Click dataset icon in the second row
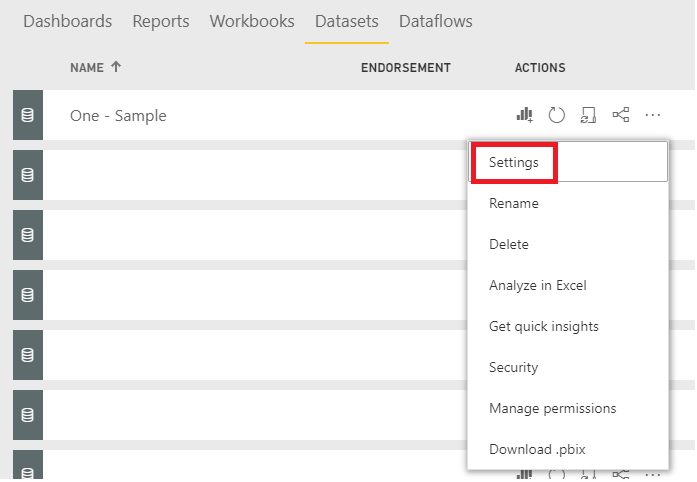The image size is (697, 482). pos(27,175)
